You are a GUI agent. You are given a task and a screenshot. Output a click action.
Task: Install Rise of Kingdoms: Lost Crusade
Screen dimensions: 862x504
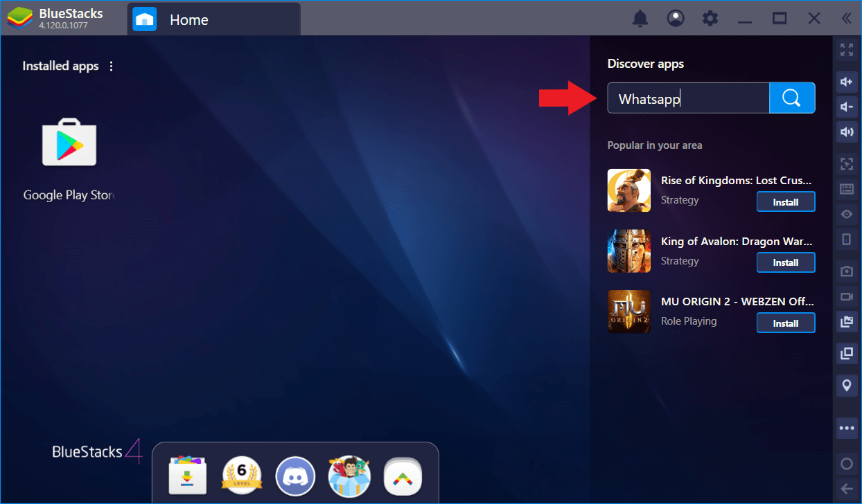[x=785, y=202]
